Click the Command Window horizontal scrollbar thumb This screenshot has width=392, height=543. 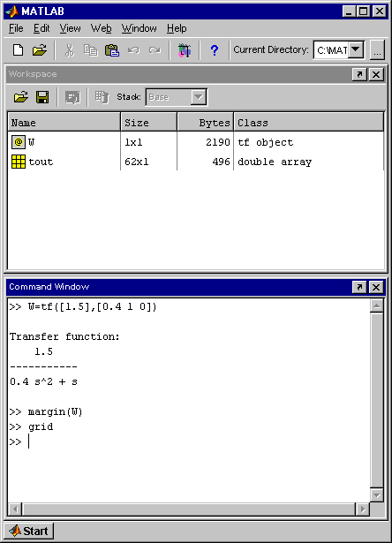[189, 509]
